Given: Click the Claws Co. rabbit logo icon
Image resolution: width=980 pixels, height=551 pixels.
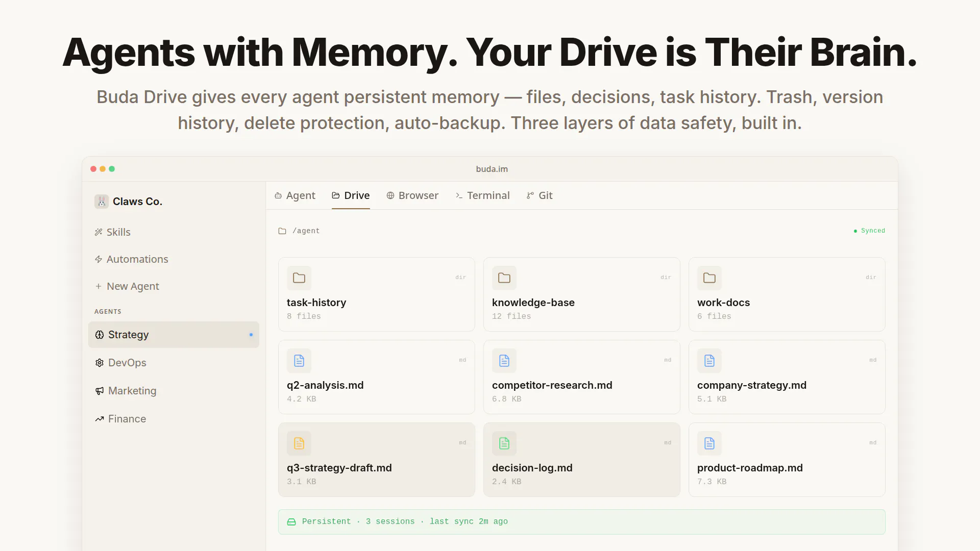Looking at the screenshot, I should tap(102, 202).
